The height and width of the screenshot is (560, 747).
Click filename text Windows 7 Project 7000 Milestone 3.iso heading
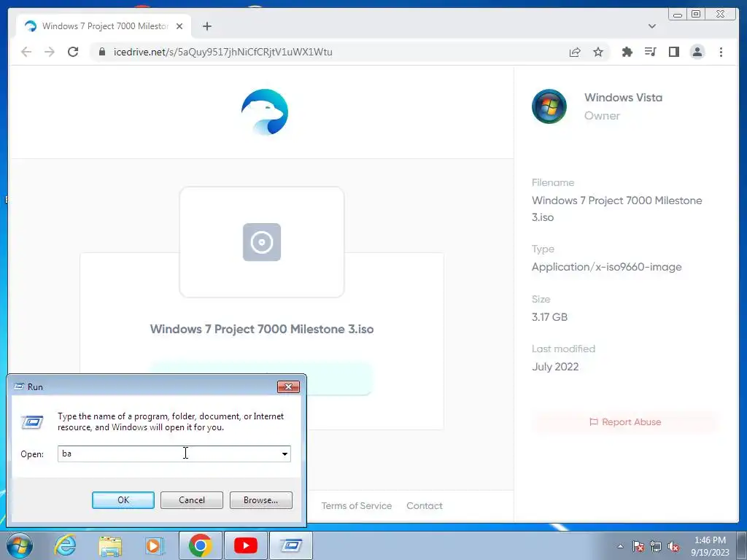pyautogui.click(x=262, y=329)
